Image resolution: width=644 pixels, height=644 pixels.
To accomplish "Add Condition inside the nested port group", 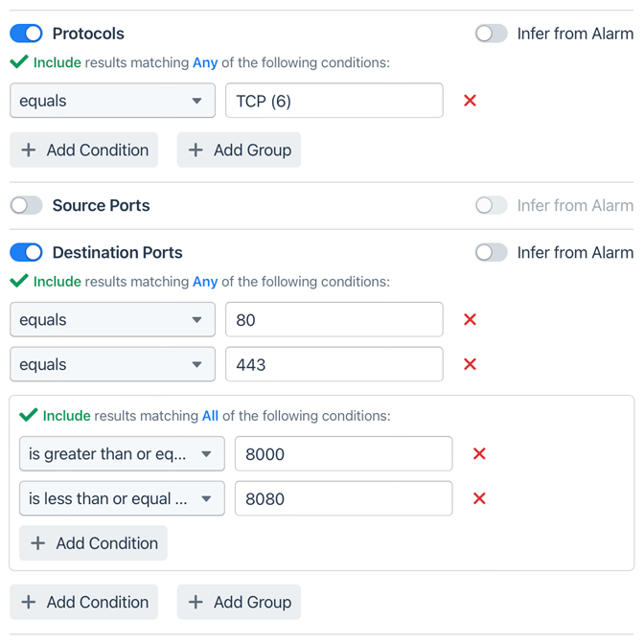I will point(93,543).
